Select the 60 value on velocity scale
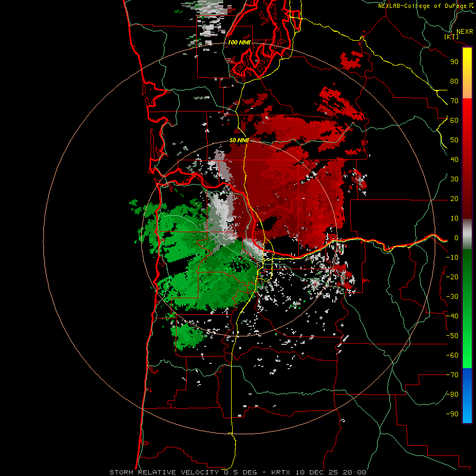 point(454,121)
